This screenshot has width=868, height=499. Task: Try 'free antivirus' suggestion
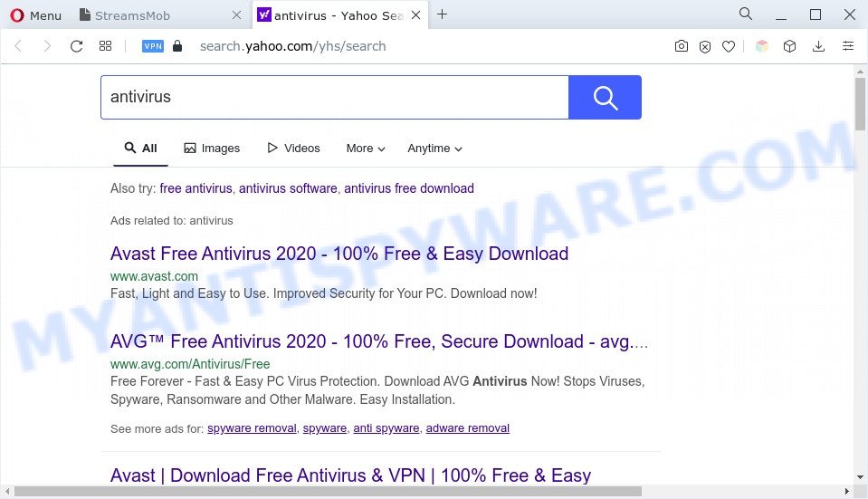pos(196,188)
